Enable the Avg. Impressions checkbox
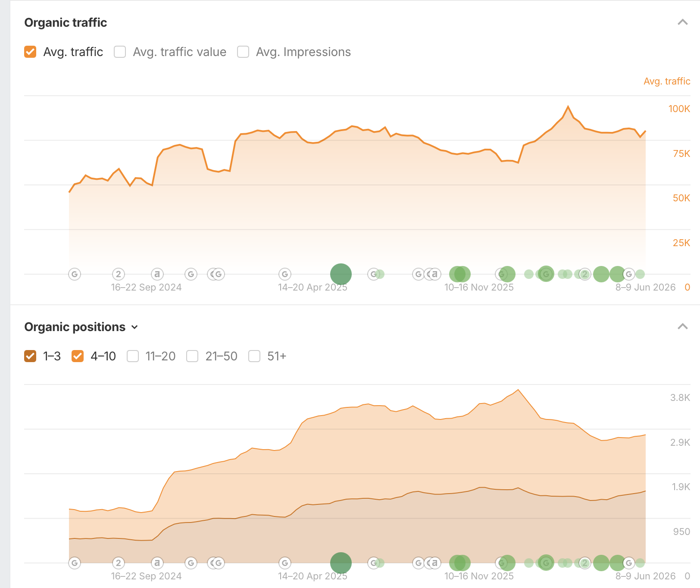700x588 pixels. (x=243, y=52)
